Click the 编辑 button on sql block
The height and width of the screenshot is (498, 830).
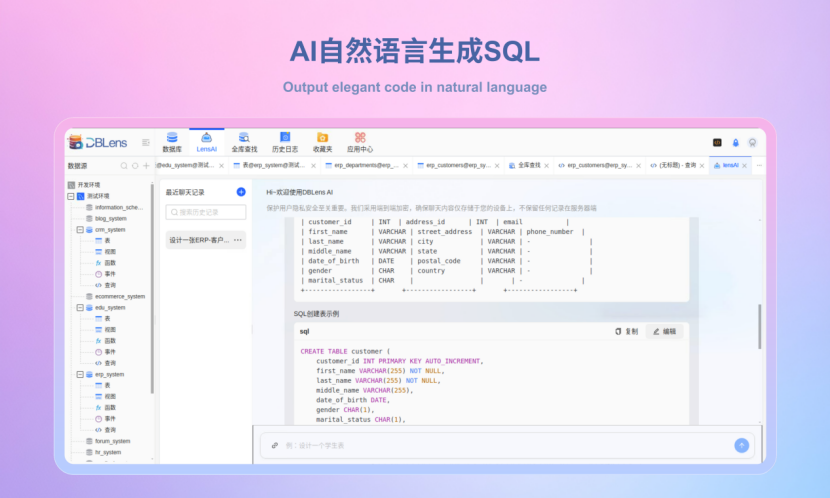(665, 331)
